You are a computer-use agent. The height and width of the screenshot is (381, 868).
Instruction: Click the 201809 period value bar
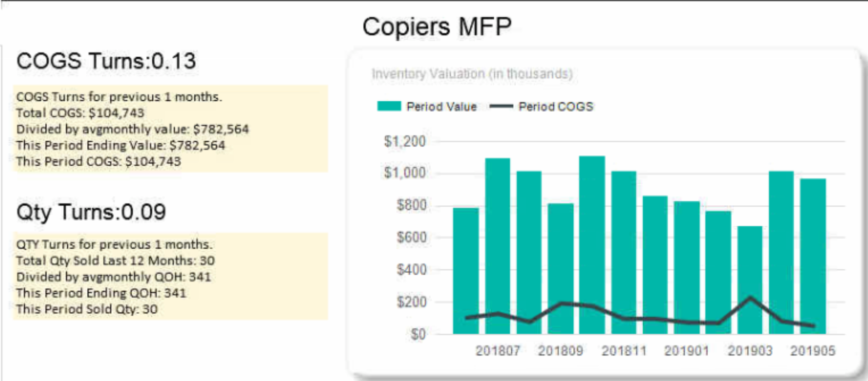[560, 268]
